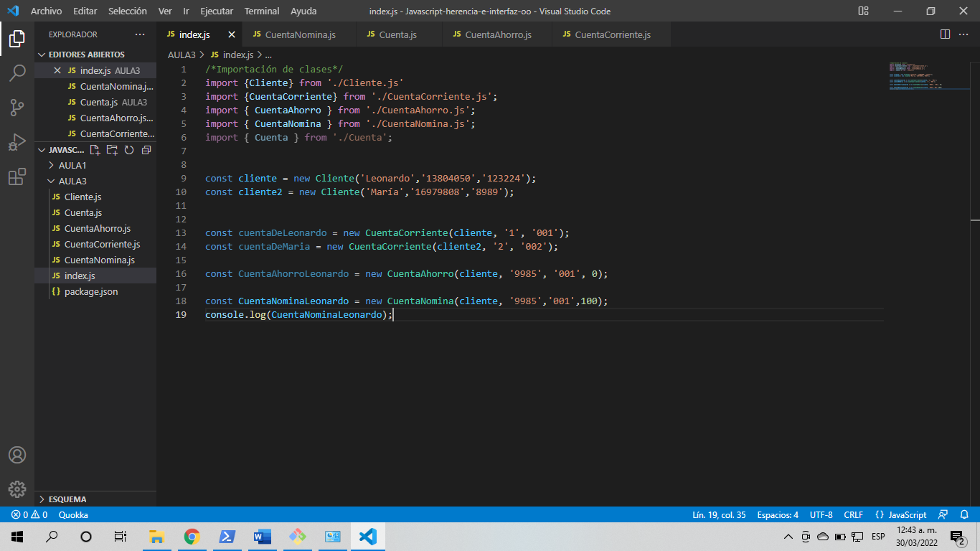
Task: Switch to the CuentaAhorro.js tab
Action: click(x=498, y=34)
